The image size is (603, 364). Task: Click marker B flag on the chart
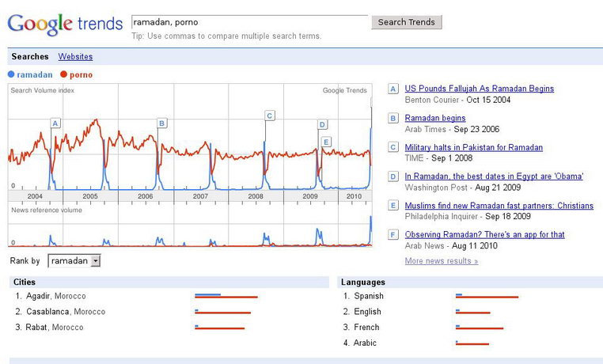[x=162, y=123]
